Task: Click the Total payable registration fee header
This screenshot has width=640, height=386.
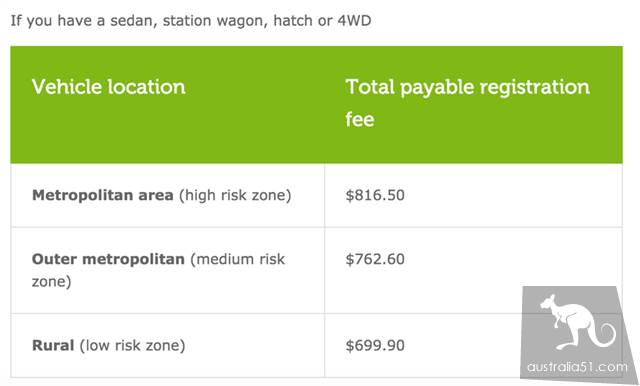Action: pos(467,103)
